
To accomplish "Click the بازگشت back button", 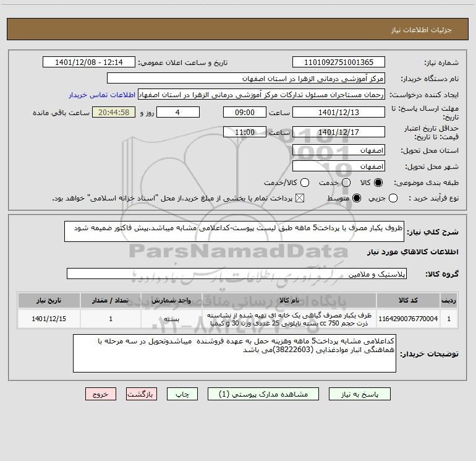I will (x=142, y=394).
